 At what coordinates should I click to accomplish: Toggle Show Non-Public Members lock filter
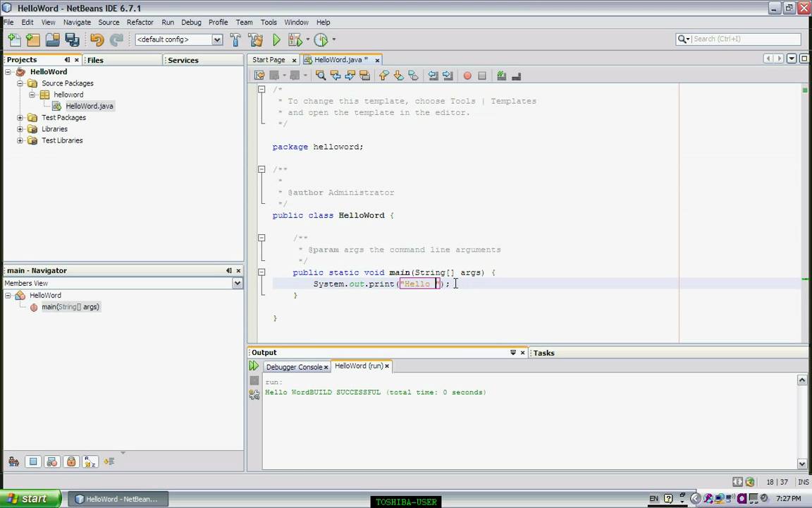tap(71, 461)
